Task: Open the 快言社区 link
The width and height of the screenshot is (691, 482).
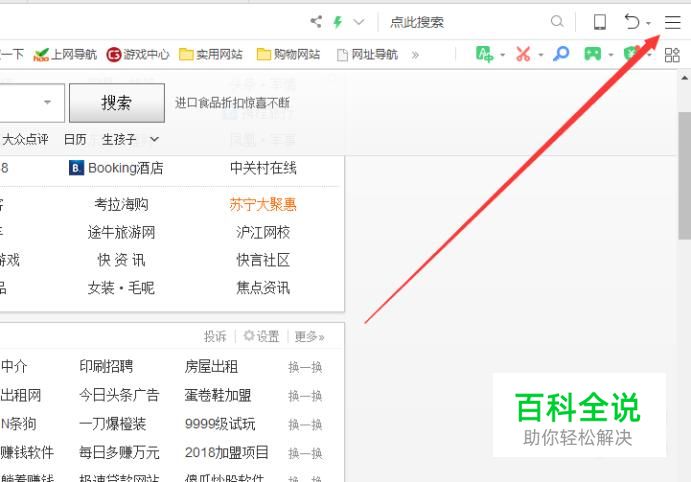Action: [263, 260]
